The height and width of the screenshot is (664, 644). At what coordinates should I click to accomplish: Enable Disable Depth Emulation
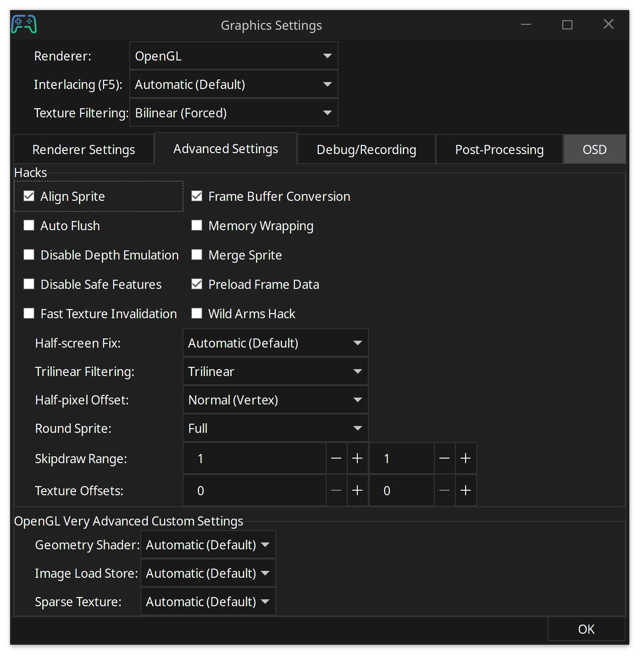click(29, 255)
